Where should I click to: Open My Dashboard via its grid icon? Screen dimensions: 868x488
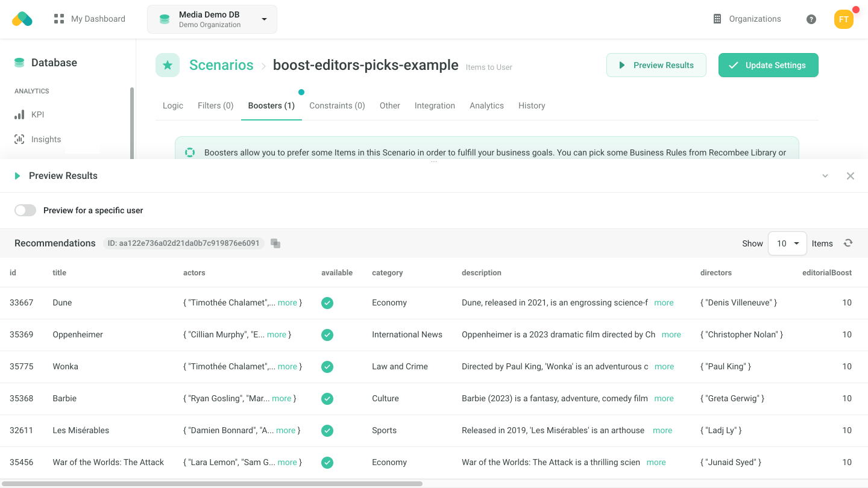click(x=58, y=19)
